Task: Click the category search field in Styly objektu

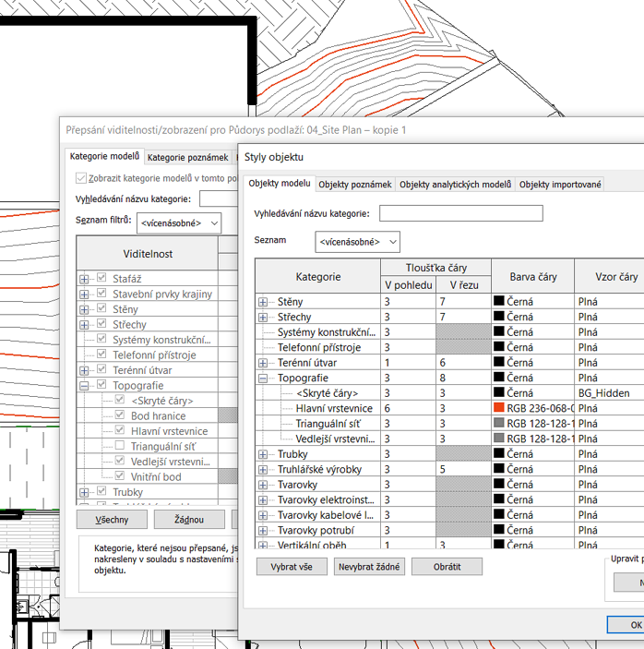Action: (460, 213)
